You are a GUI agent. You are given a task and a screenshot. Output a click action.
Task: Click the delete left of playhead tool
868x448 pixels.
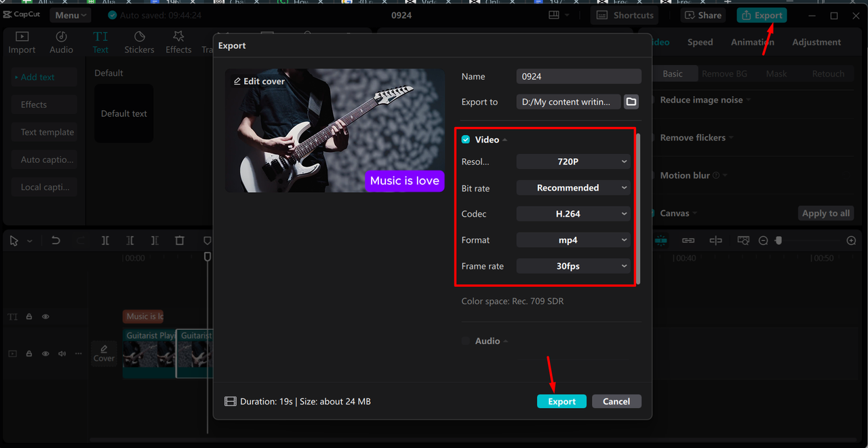130,240
